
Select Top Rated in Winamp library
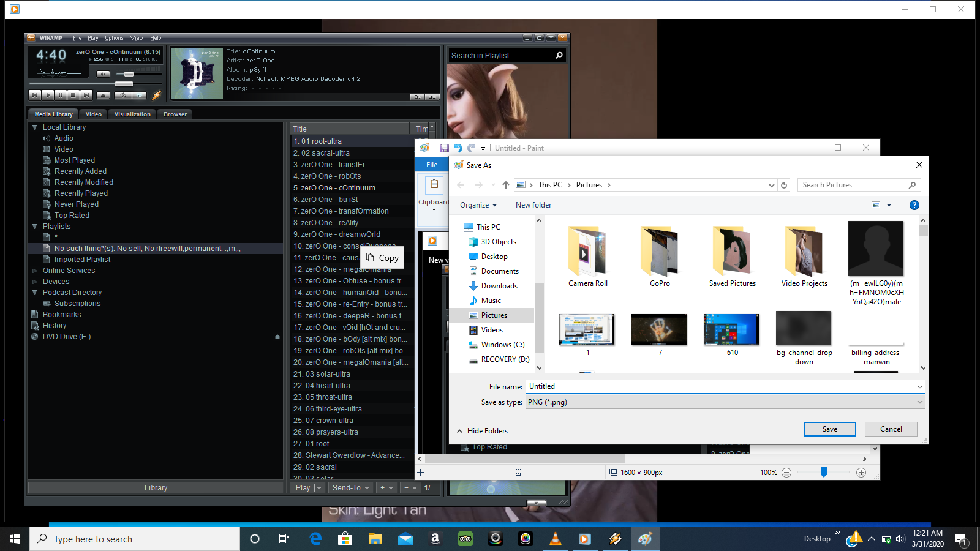72,216
